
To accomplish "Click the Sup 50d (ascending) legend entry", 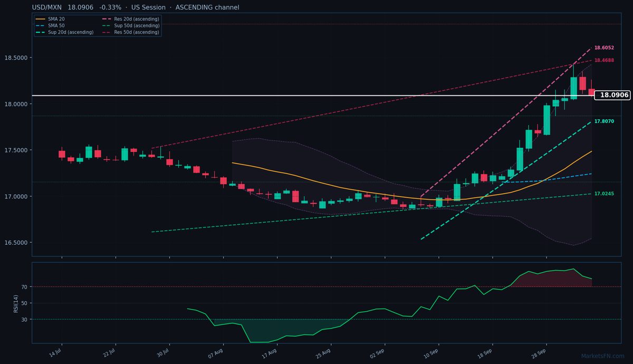I will (x=130, y=25).
